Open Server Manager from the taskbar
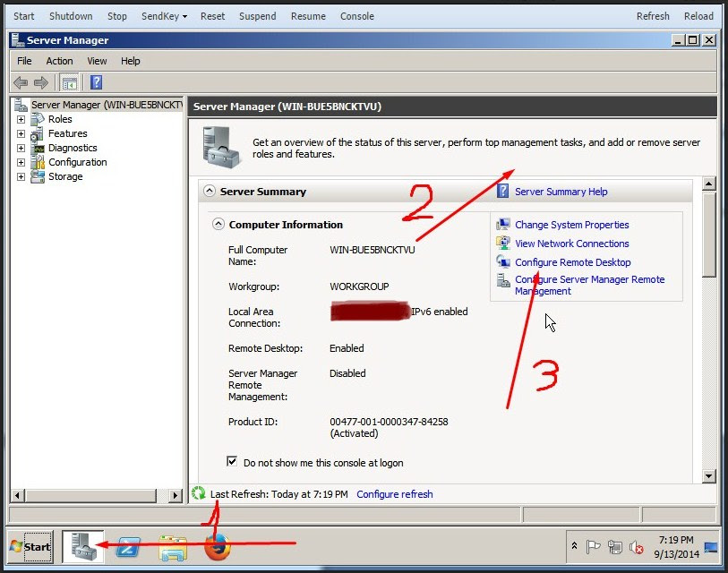The width and height of the screenshot is (728, 573). [83, 546]
